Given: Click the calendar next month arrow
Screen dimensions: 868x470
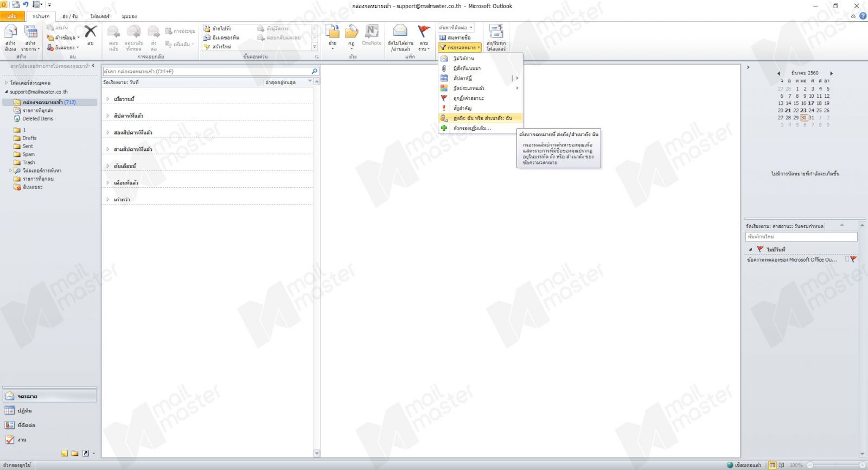Looking at the screenshot, I should tap(831, 73).
